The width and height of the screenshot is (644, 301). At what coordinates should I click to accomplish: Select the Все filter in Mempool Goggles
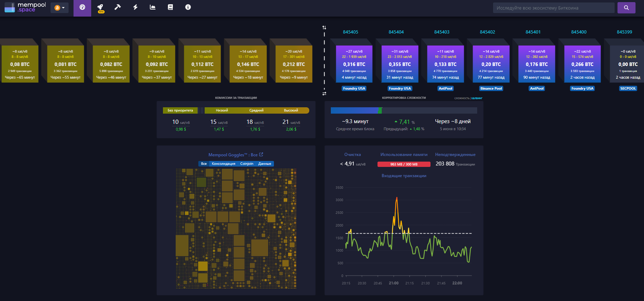point(204,164)
